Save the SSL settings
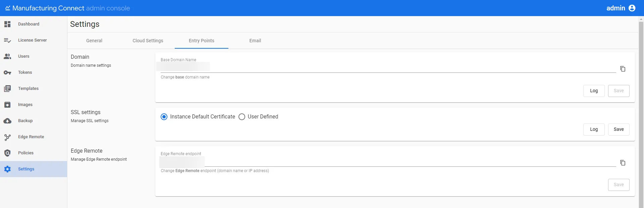 (619, 129)
